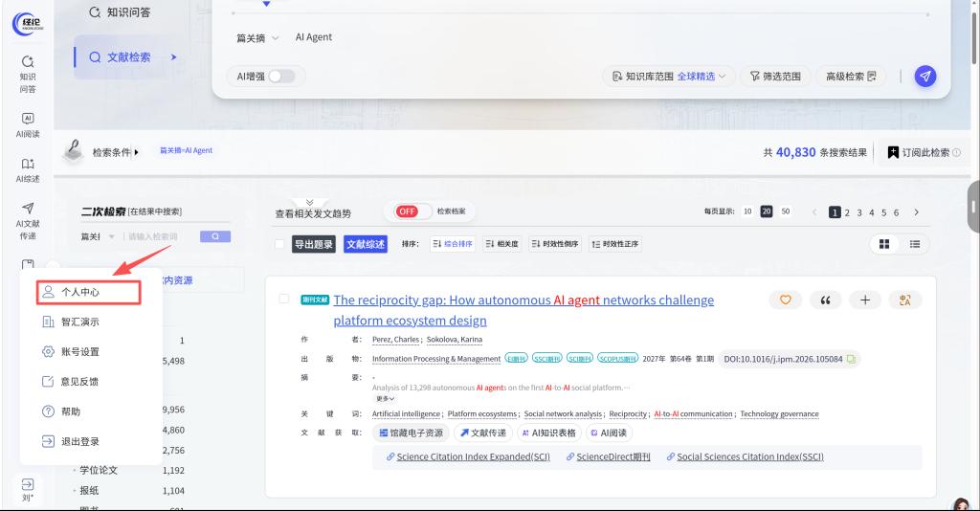Toggle the OFF 检索档案 switch
The image size is (980, 511).
[x=413, y=211]
